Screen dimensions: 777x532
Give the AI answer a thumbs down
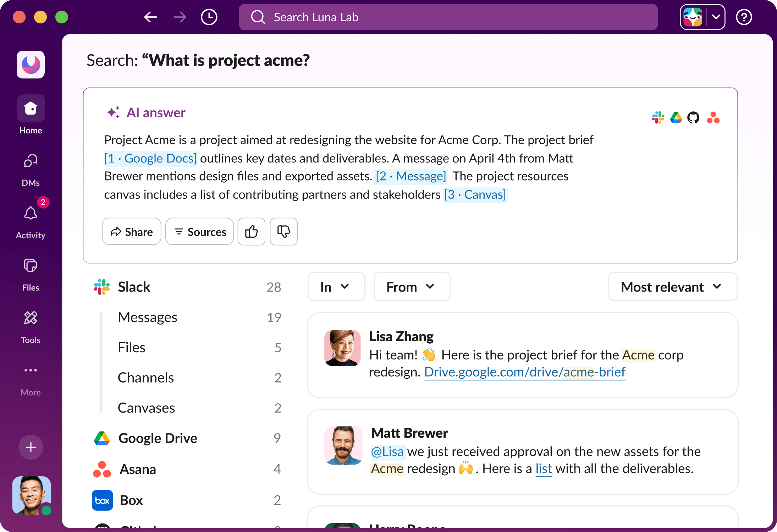[x=283, y=232]
